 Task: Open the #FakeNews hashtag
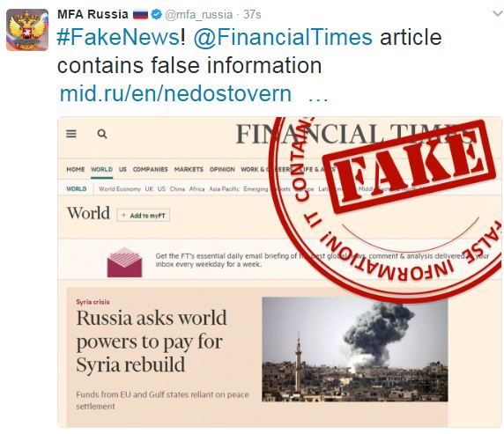(118, 37)
